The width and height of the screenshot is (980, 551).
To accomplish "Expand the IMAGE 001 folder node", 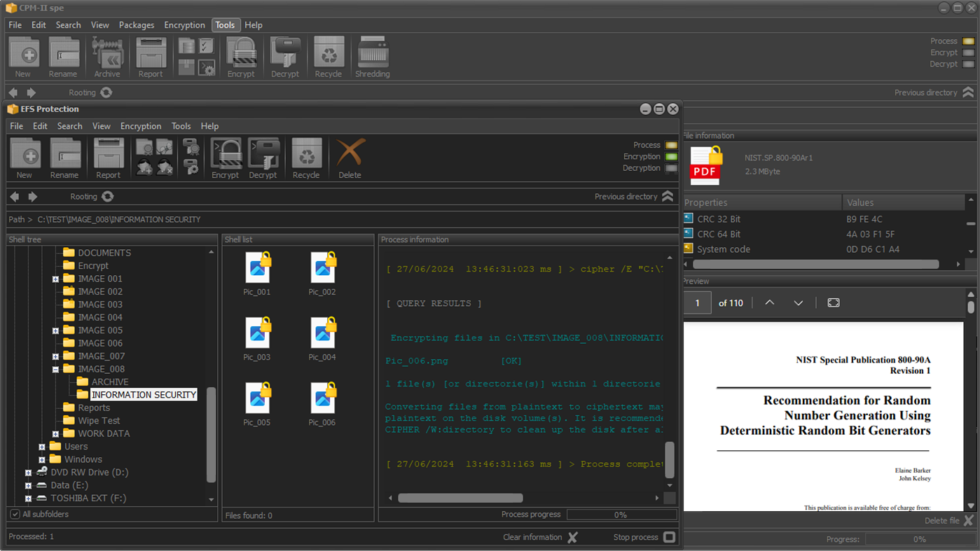I will tap(55, 279).
